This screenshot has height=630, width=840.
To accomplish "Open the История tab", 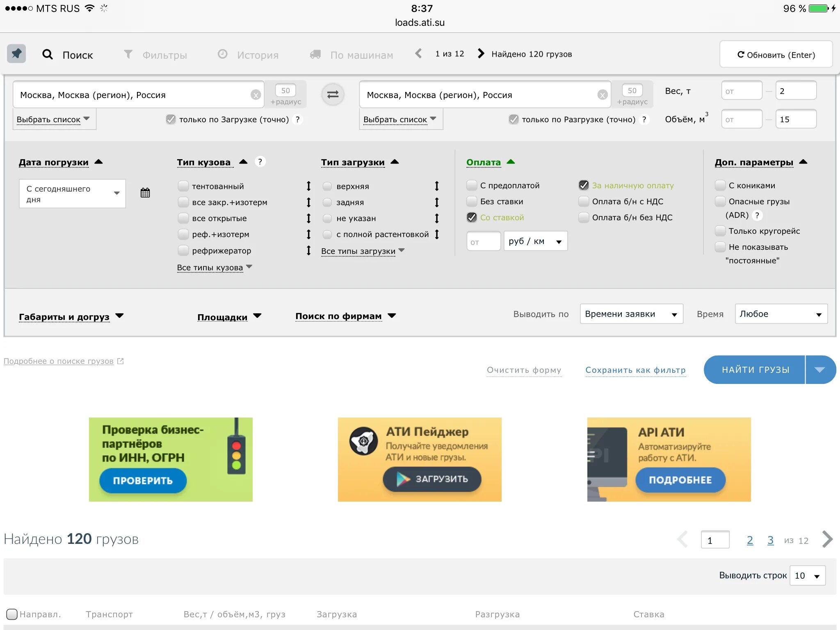I will (248, 55).
